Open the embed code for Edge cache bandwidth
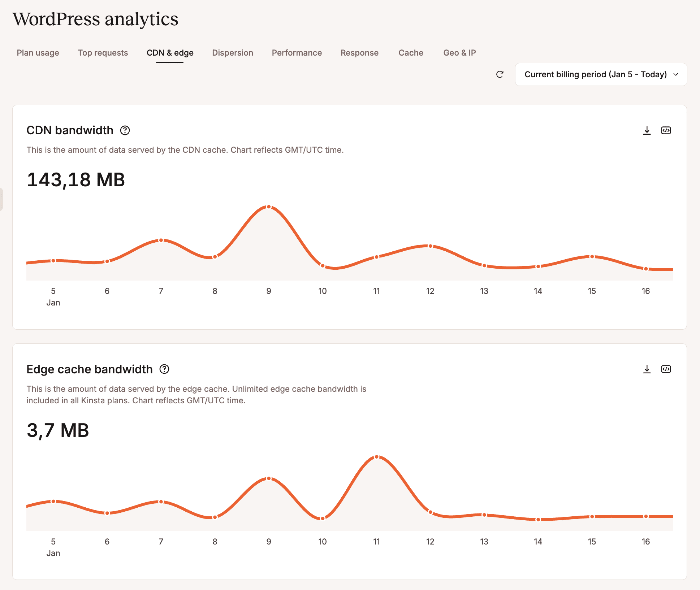This screenshot has width=700, height=590. pyautogui.click(x=666, y=369)
